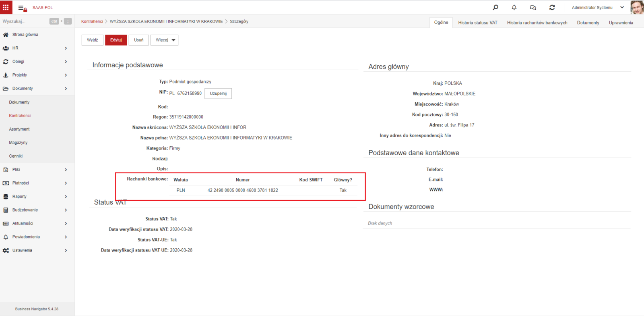Viewport: 644px width, 316px height.
Task: Click the red Edytuj button
Action: (x=116, y=40)
